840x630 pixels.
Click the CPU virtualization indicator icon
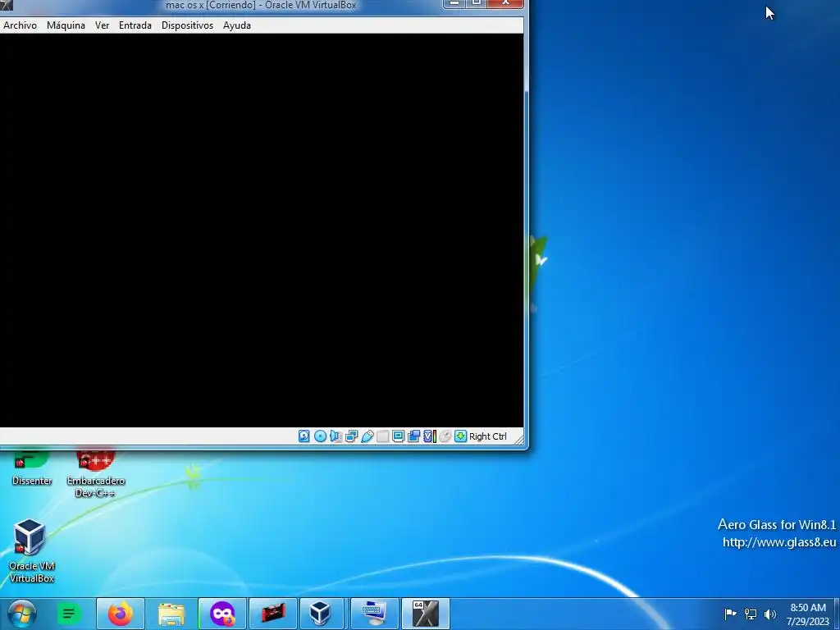(430, 436)
